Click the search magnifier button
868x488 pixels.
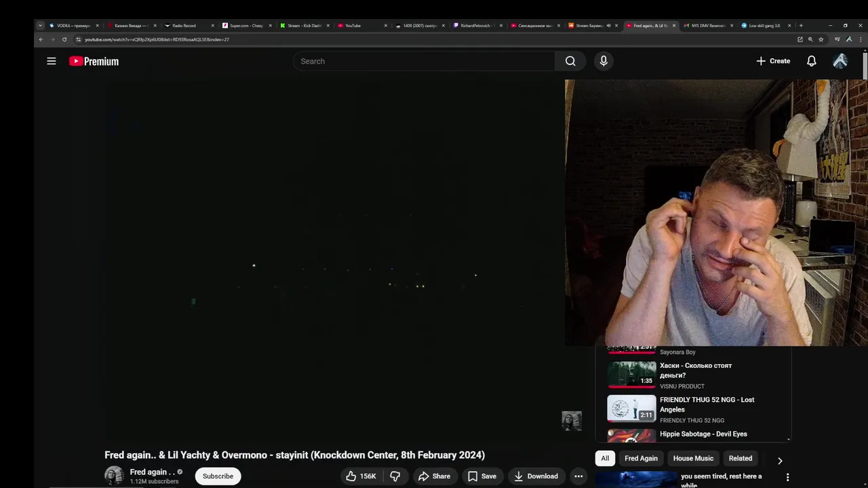point(570,61)
